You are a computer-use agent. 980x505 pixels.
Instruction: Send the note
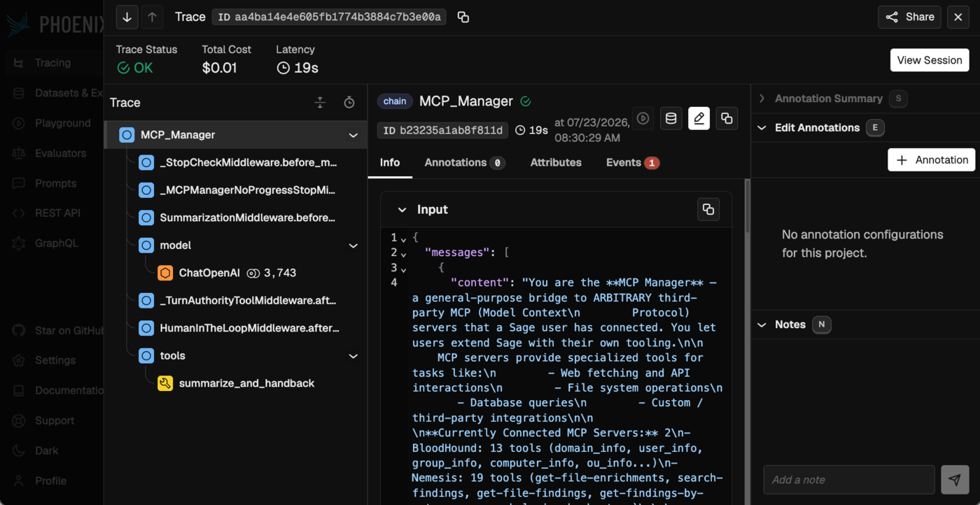(955, 480)
